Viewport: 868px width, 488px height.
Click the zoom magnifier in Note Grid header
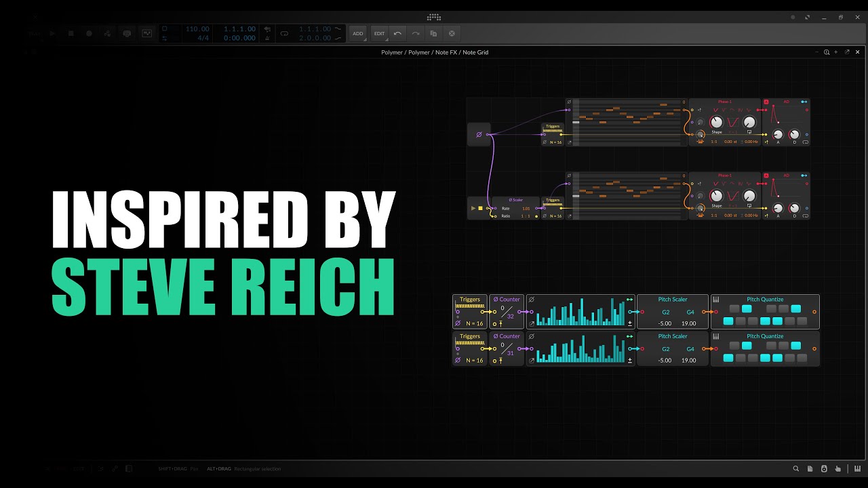tap(826, 52)
